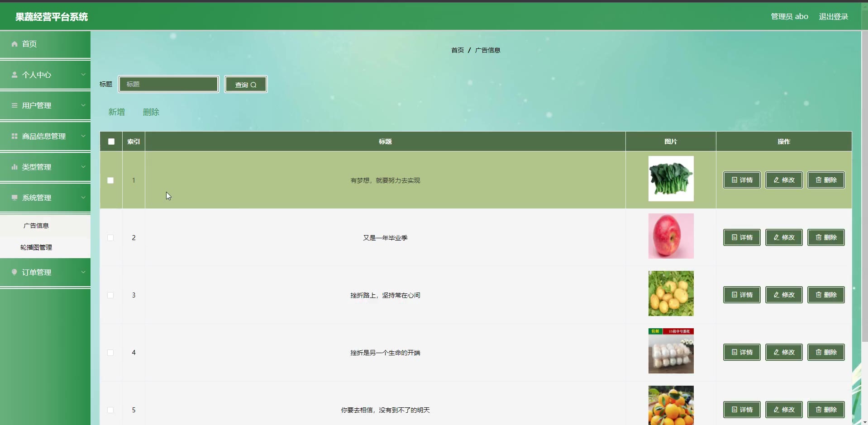Open the red apple thumbnail in row 2

pos(671,236)
